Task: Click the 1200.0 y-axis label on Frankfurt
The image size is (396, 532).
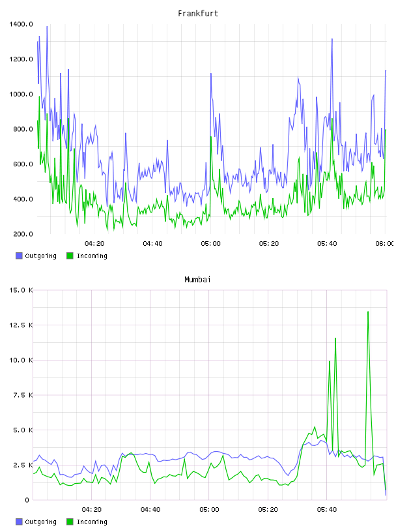Action: coord(21,59)
